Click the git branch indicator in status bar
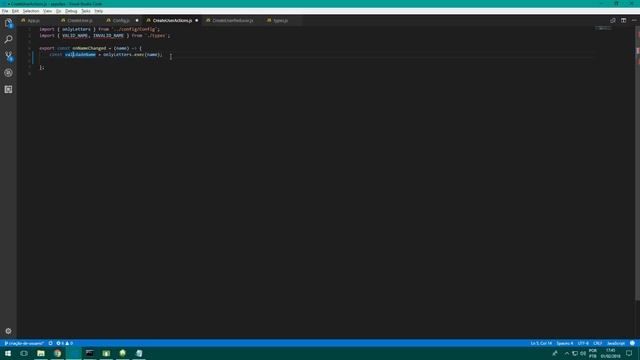The image size is (640, 360). point(24,343)
